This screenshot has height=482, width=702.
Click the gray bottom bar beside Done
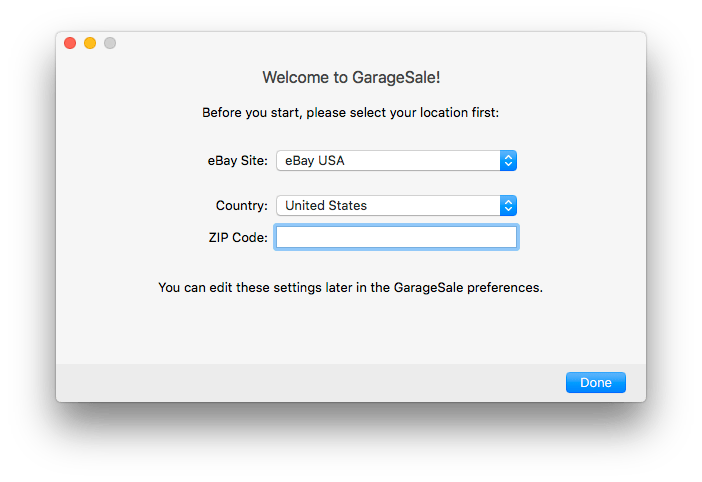pos(300,382)
